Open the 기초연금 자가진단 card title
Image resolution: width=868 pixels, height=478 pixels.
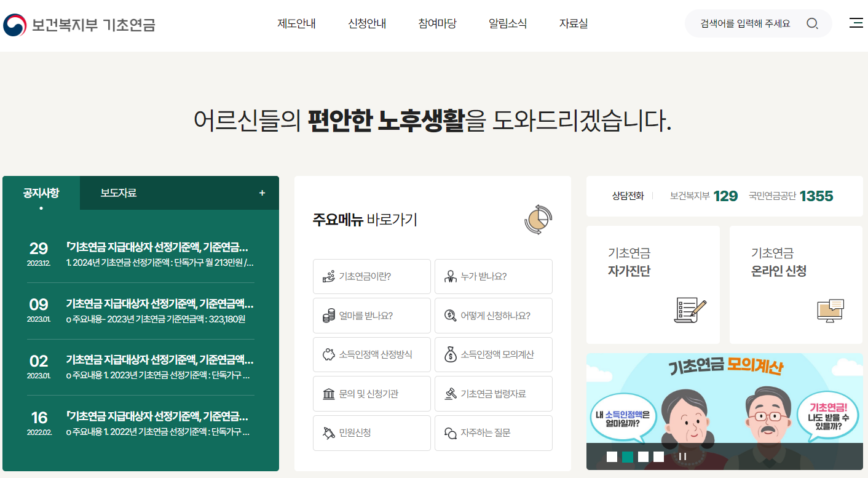pyautogui.click(x=629, y=262)
